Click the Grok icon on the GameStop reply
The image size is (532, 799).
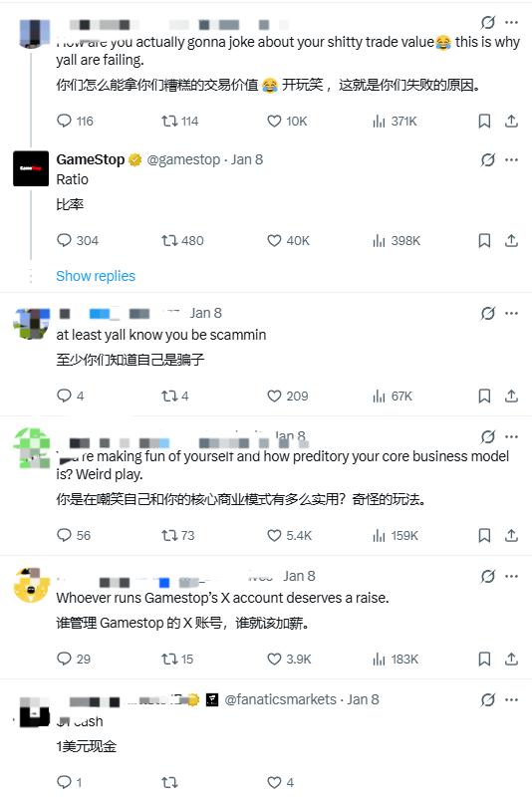pos(488,160)
